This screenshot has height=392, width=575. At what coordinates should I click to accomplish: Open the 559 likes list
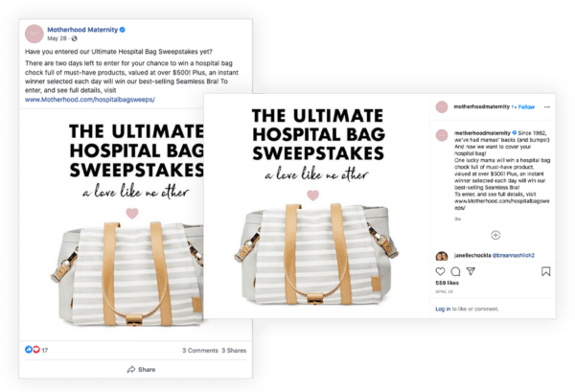[x=447, y=283]
